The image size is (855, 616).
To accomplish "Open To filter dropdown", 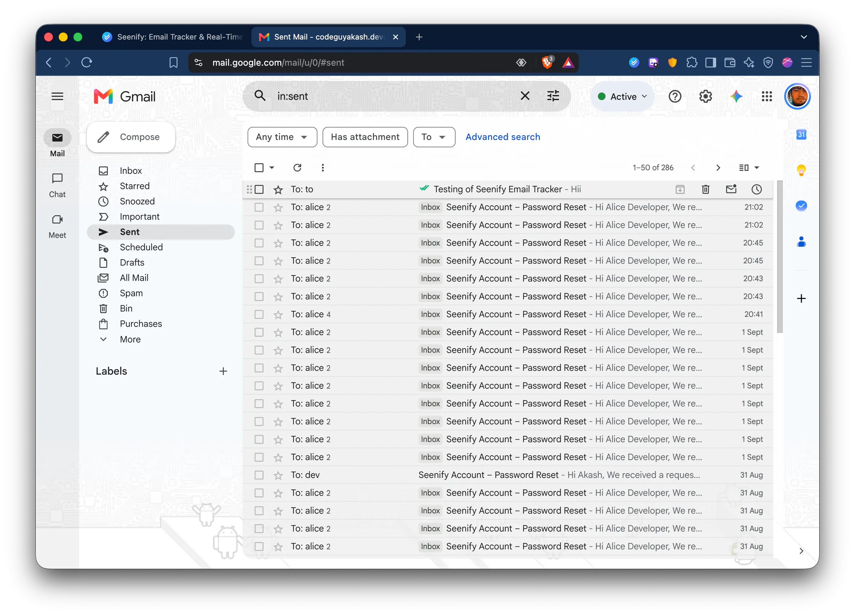I will point(434,137).
